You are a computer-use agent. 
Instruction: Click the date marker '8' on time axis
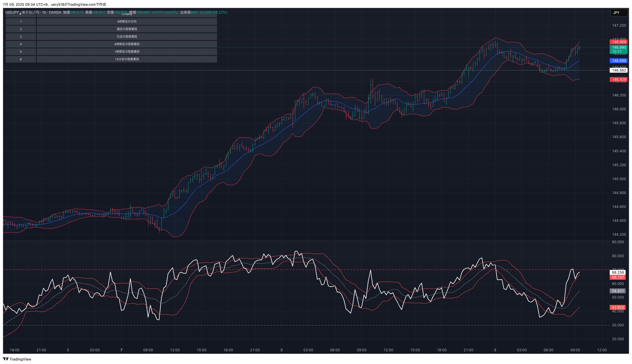pyautogui.click(x=281, y=350)
